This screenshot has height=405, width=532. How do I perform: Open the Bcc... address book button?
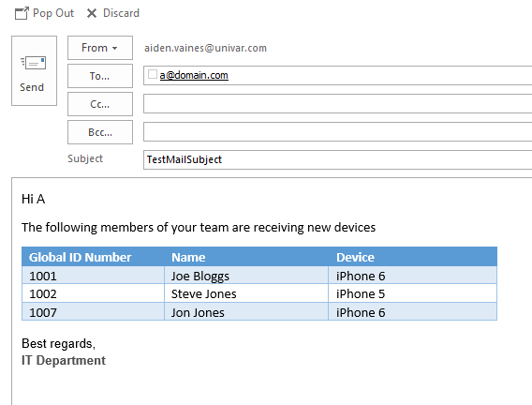[100, 132]
